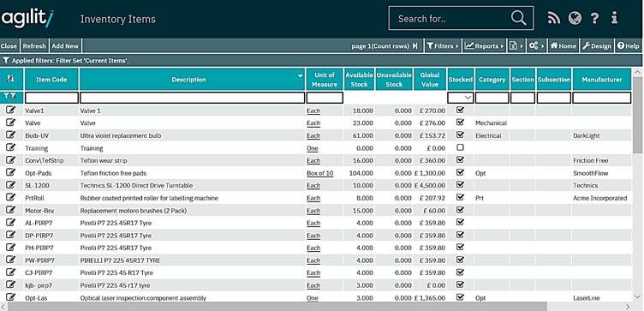
Task: Toggle Stocked checkbox for Opt-Pads
Action: (x=461, y=172)
